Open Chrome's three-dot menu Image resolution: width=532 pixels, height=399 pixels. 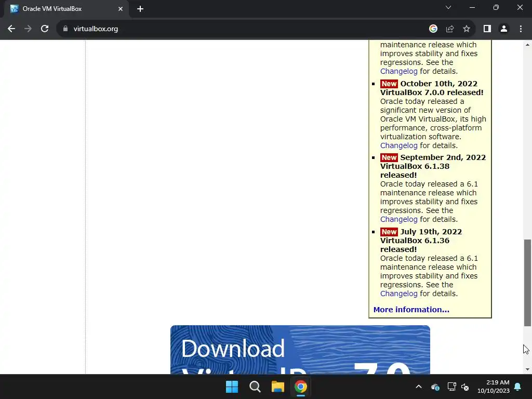[x=521, y=29]
